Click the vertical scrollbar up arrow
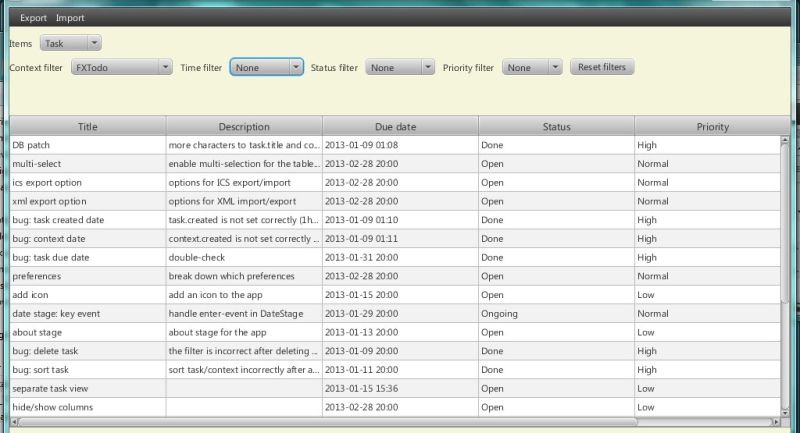800x433 pixels. click(785, 141)
